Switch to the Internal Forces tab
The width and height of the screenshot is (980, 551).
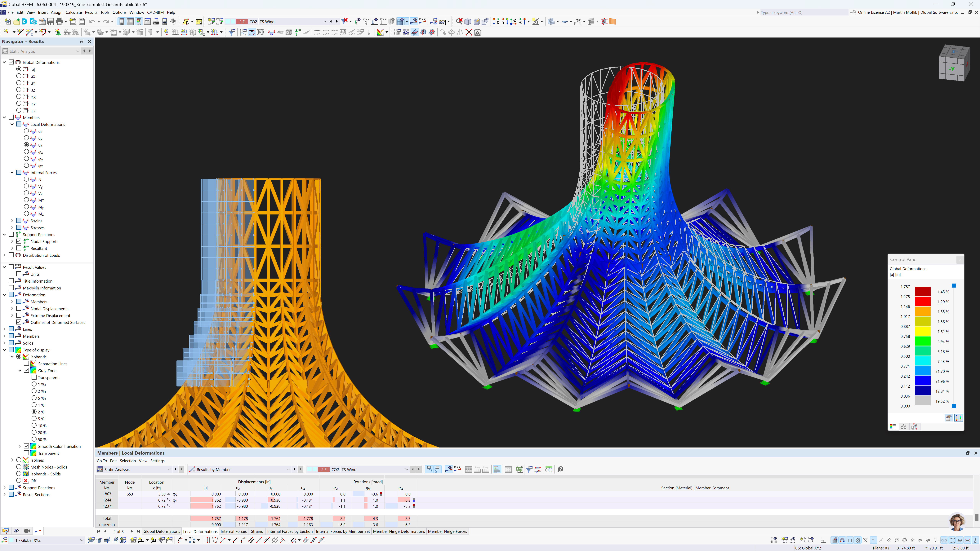234,531
